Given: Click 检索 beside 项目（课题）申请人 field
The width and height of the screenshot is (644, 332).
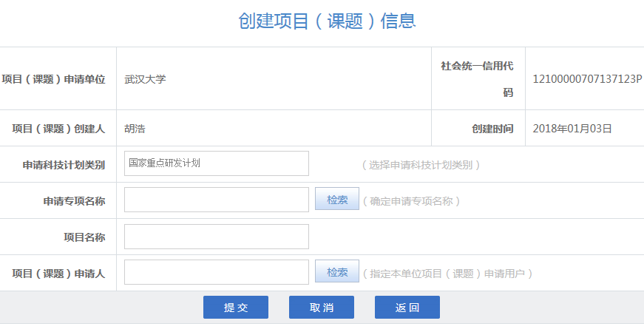Looking at the screenshot, I should pyautogui.click(x=337, y=272).
